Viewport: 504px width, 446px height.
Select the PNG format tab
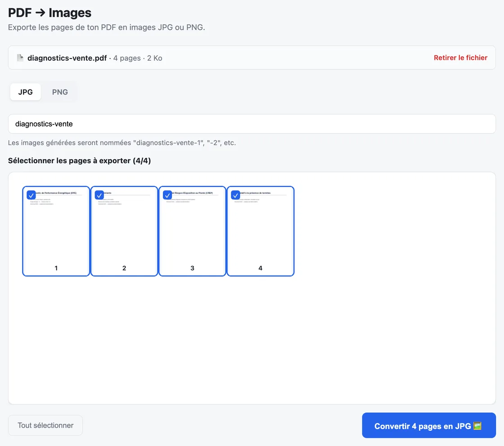[60, 92]
